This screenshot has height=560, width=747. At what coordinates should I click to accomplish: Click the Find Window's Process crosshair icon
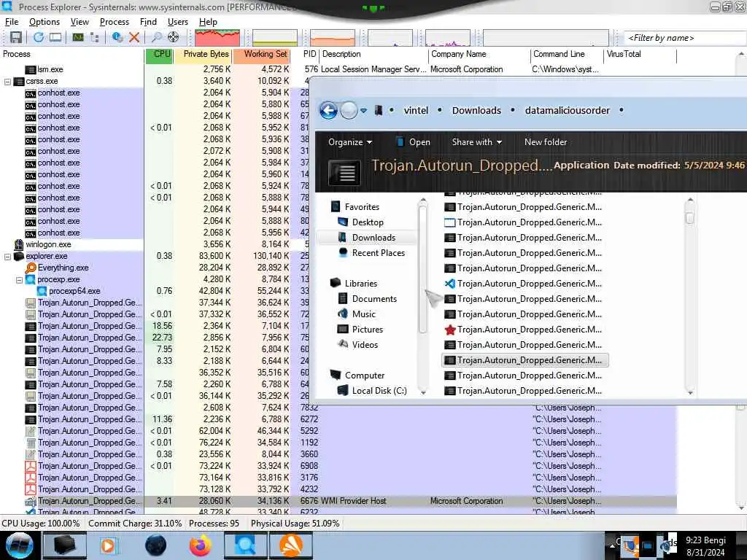click(x=174, y=37)
